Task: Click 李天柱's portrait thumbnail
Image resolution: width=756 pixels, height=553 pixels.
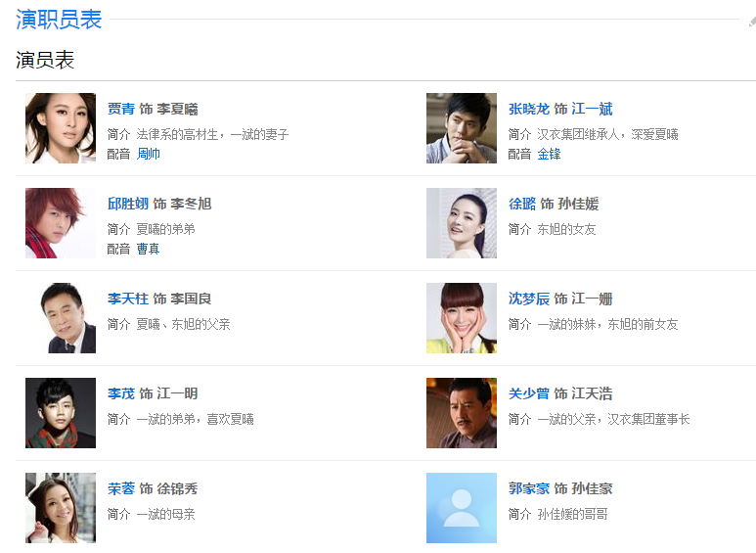Action: [61, 318]
